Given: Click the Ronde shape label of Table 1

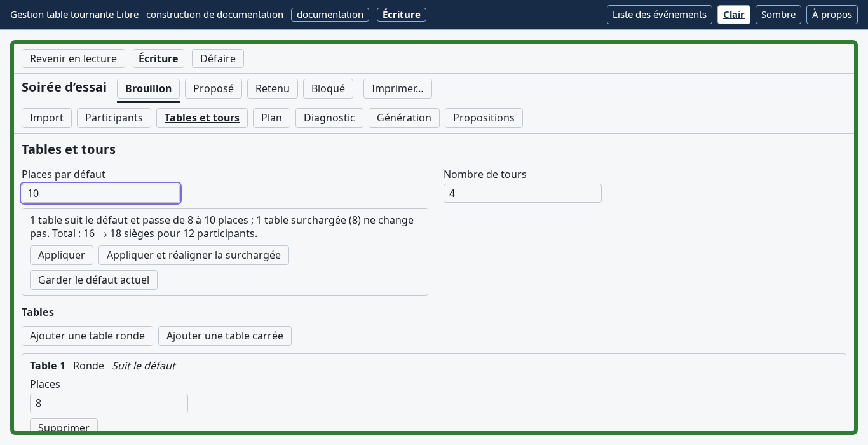Looking at the screenshot, I should [88, 366].
